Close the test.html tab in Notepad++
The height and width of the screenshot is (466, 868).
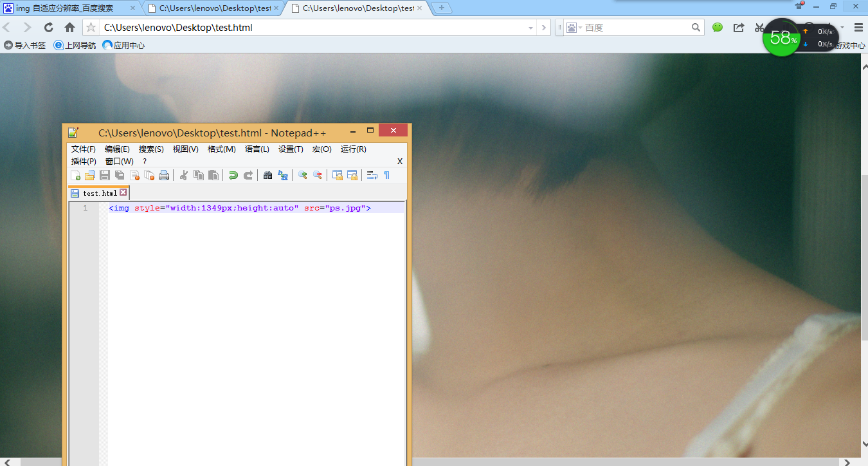(x=123, y=192)
